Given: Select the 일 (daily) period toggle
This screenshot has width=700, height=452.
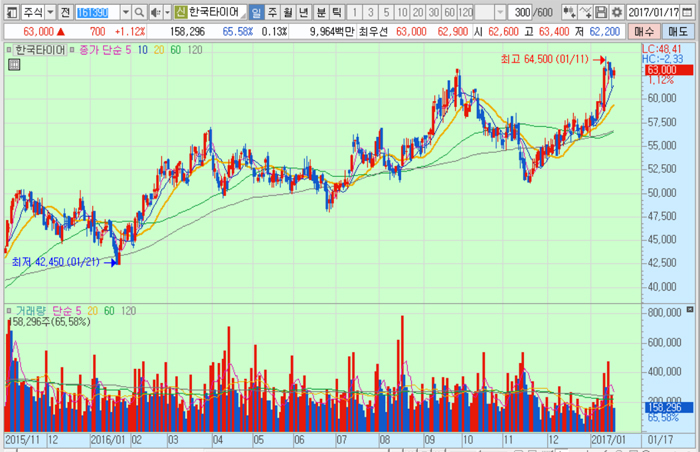Looking at the screenshot, I should (257, 12).
